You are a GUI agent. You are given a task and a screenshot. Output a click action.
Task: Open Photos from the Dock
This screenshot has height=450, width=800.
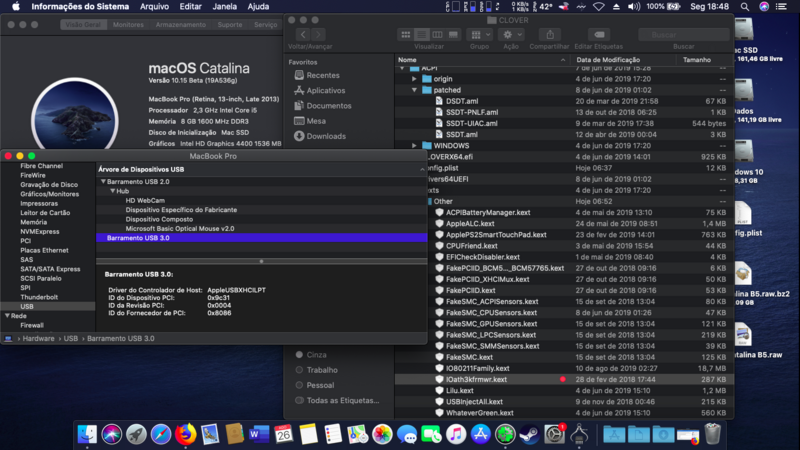click(x=382, y=434)
